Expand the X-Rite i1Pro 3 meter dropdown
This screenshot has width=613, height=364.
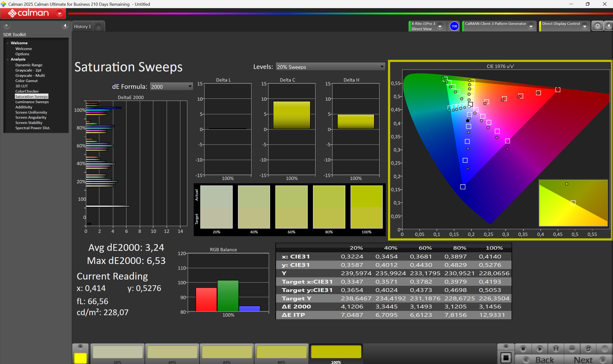click(x=440, y=26)
